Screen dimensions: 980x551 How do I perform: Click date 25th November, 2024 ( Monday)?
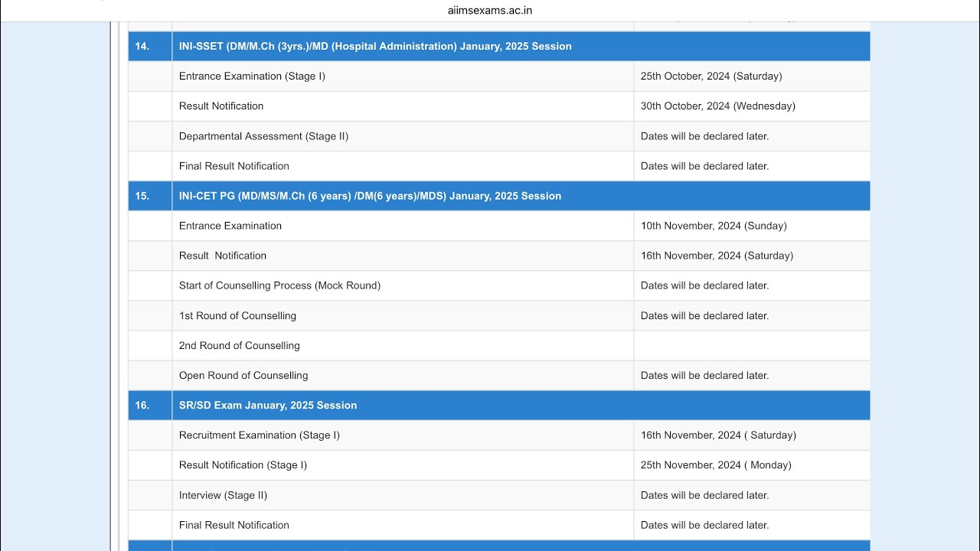[716, 465]
